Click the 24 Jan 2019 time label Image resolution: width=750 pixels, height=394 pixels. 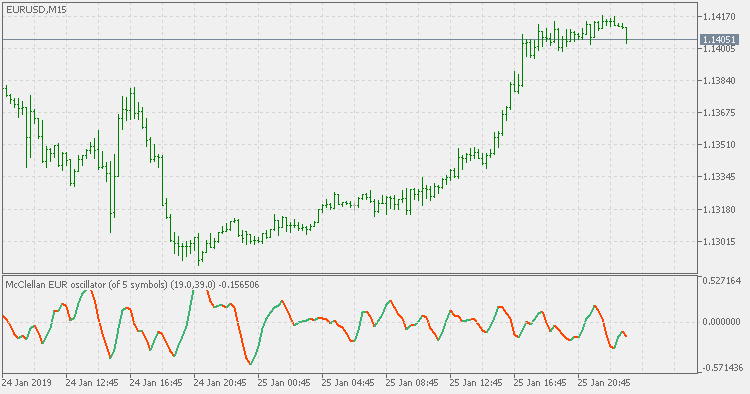click(26, 383)
